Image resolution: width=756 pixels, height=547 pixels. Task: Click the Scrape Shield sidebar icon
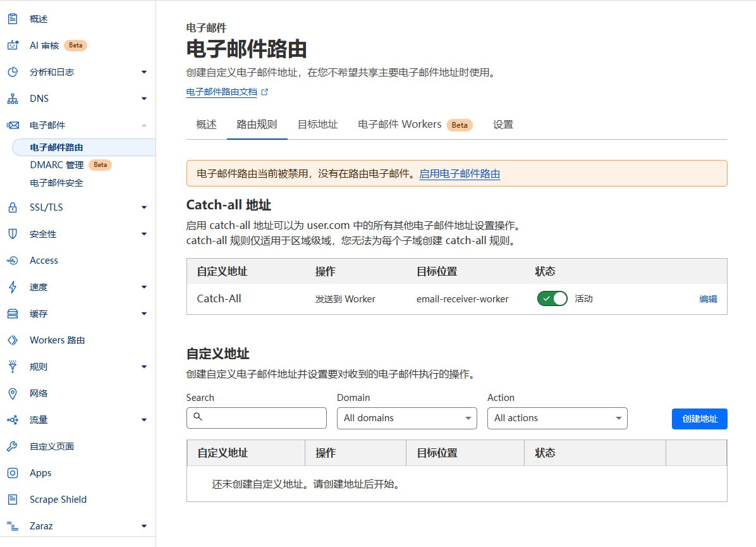pyautogui.click(x=11, y=500)
